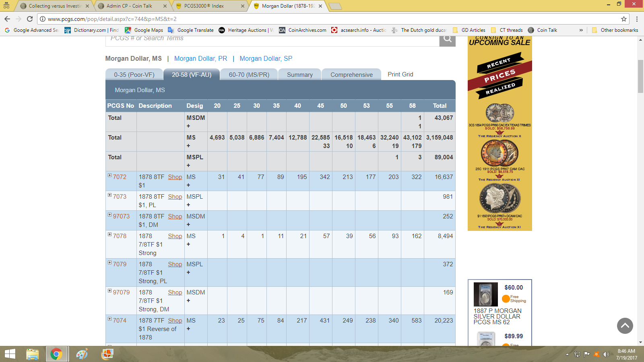Select the 20-58 (VF-AU) tab
The width and height of the screenshot is (644, 362).
(x=192, y=74)
